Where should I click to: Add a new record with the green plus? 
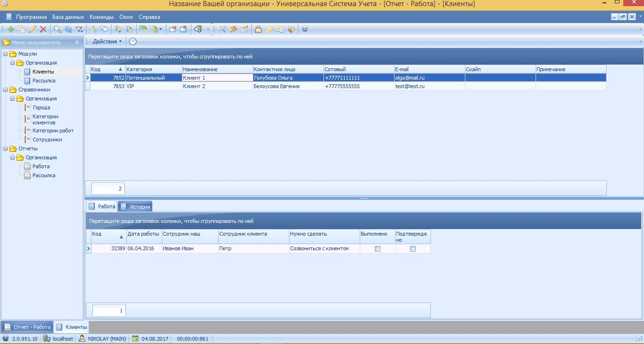click(10, 29)
